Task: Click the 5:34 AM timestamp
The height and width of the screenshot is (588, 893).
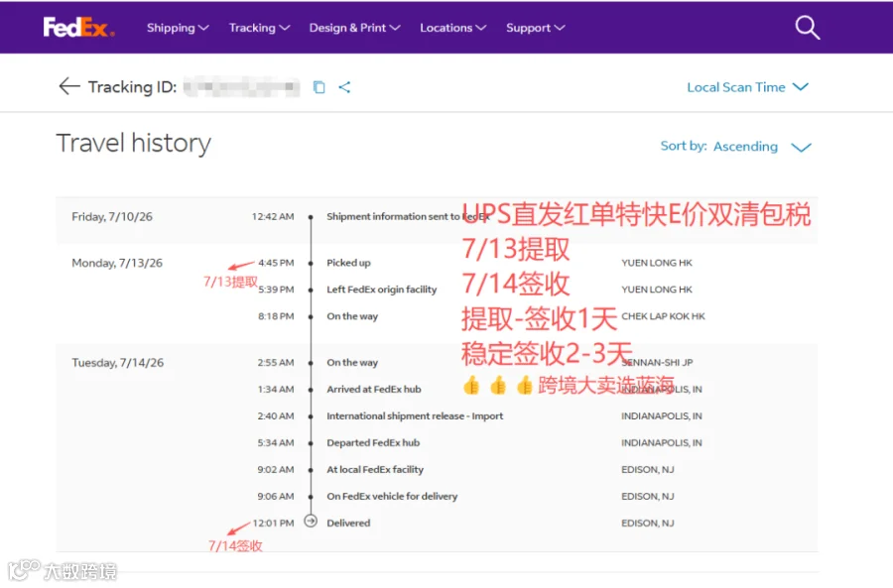Action: coord(276,442)
